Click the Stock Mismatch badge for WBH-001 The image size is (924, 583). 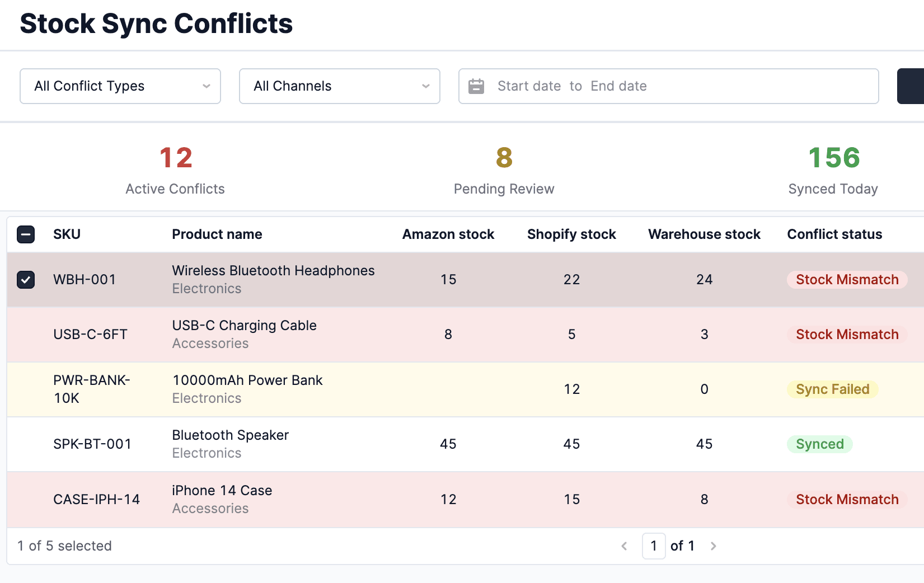846,279
